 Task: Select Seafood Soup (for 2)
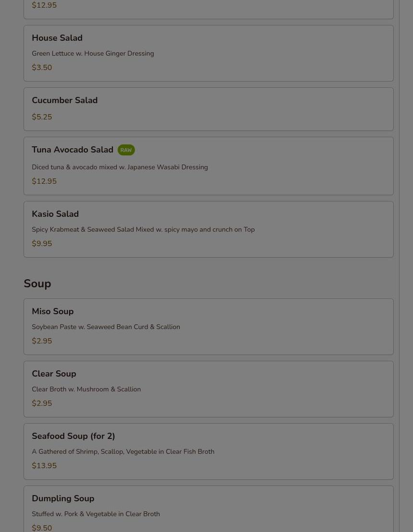208,451
